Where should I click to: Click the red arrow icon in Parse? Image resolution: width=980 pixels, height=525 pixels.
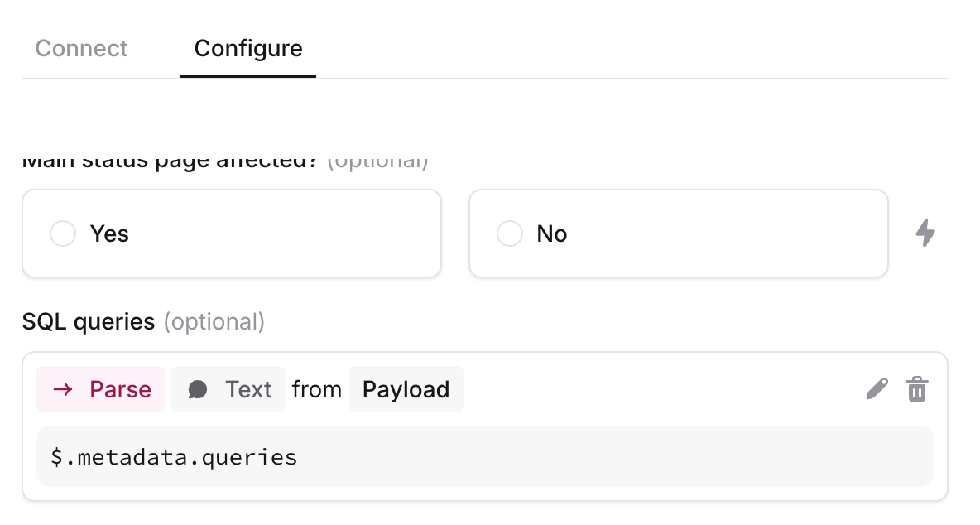[x=63, y=390]
